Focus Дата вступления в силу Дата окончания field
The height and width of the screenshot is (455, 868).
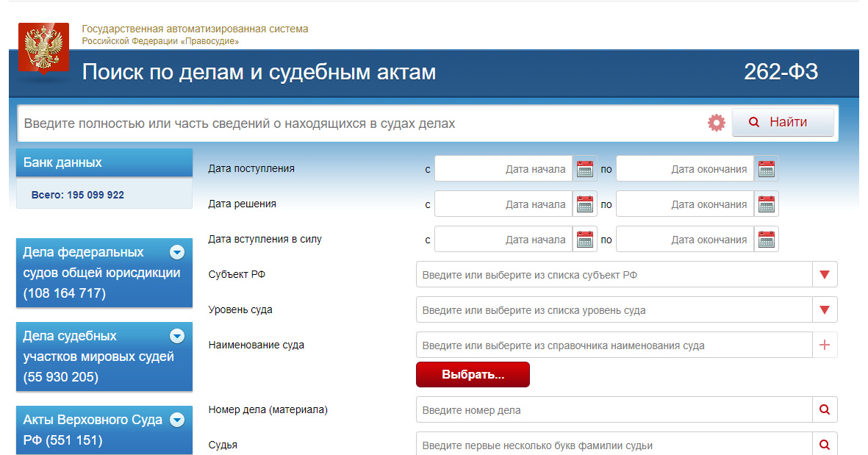click(x=685, y=240)
